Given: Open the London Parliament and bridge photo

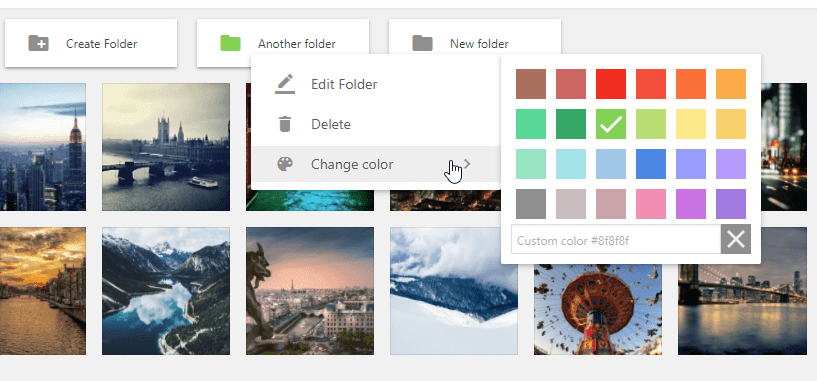Looking at the screenshot, I should pos(166,147).
